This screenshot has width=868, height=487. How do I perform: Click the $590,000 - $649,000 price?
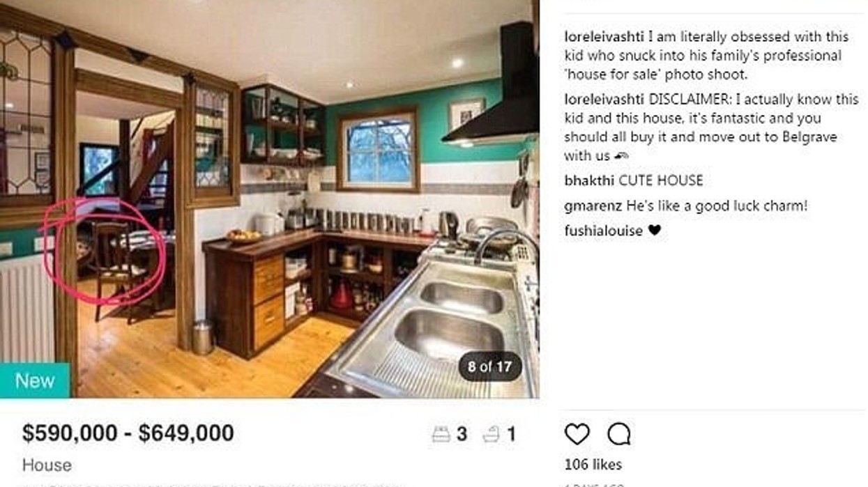(128, 433)
